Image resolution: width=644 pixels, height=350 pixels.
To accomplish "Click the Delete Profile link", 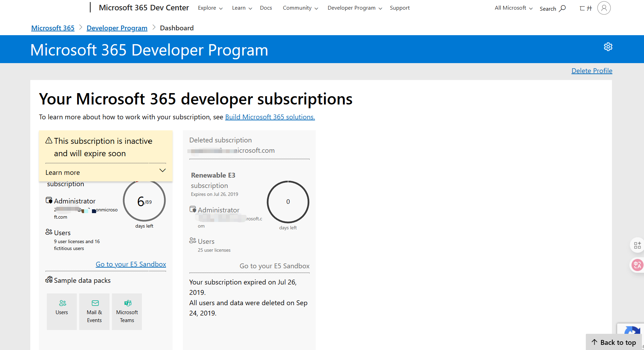I will [592, 71].
